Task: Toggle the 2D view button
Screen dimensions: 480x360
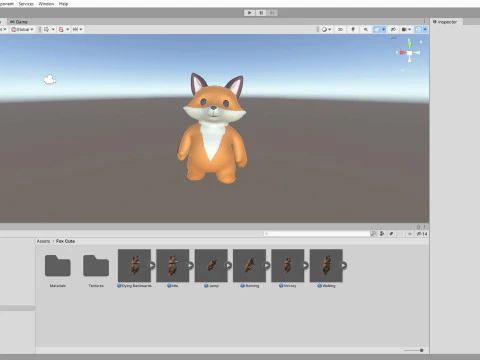Action: [x=340, y=29]
